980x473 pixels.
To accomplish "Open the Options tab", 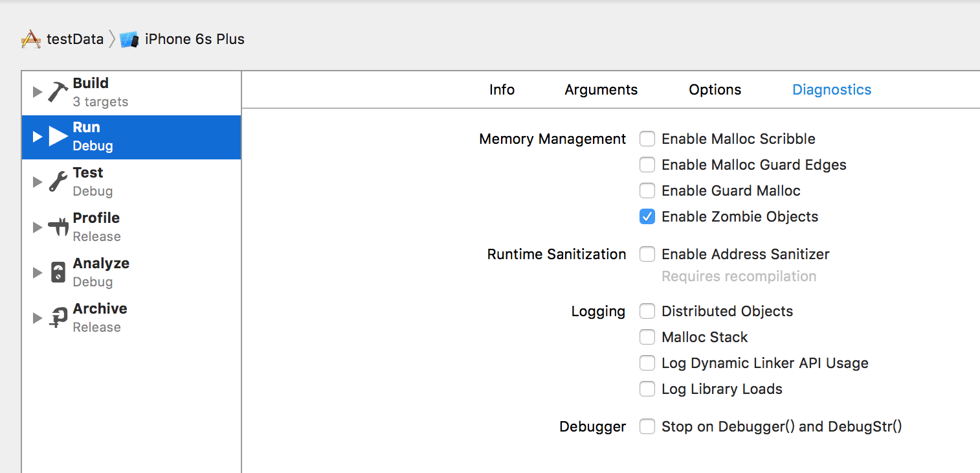I will [715, 90].
